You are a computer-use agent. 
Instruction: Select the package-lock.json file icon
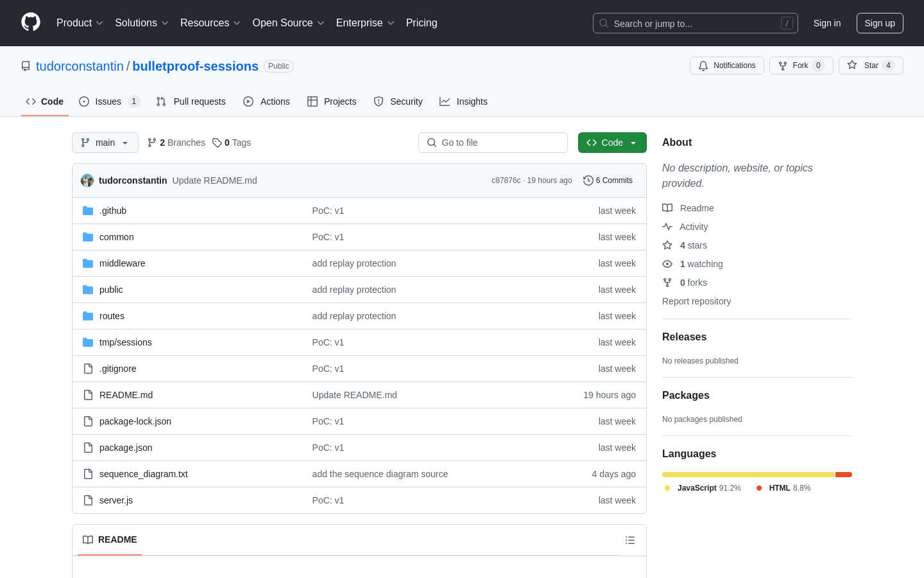click(x=88, y=421)
